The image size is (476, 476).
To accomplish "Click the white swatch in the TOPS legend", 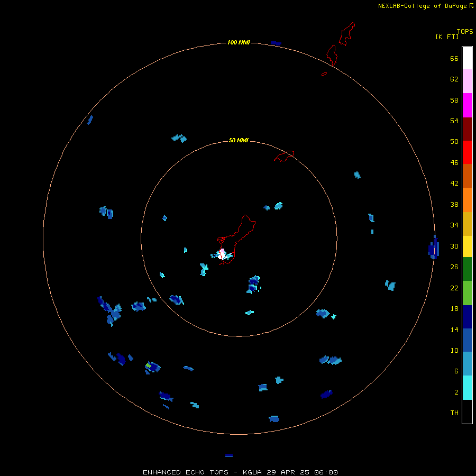I will point(467,58).
